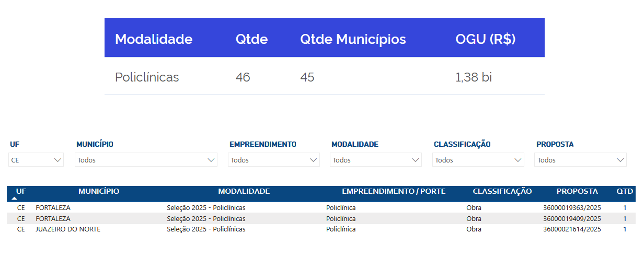The height and width of the screenshot is (256, 644).
Task: Click the QTD column header
Action: coord(624,191)
